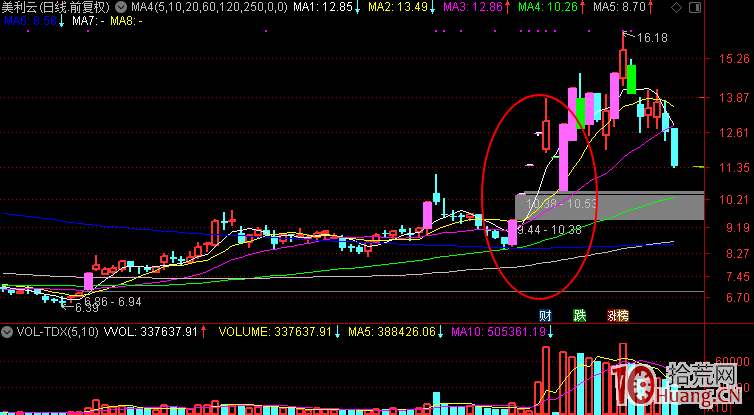Click the 美利云(日线.前复权) stock title
This screenshot has height=415, width=754.
(x=56, y=8)
